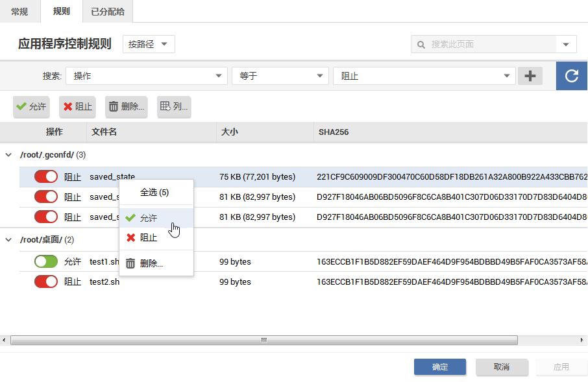This screenshot has height=382, width=588.
Task: Select 允许 in the context menu
Action: coord(149,218)
